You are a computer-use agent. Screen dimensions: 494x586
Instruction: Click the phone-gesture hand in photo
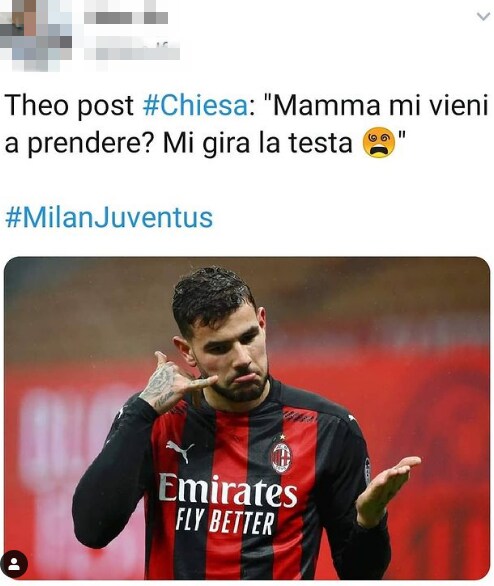[x=174, y=382]
